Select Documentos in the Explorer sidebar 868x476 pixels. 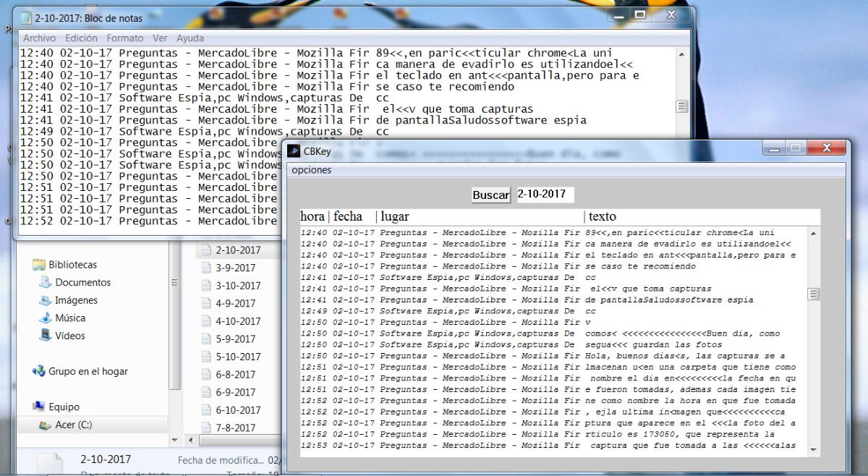click(x=83, y=282)
